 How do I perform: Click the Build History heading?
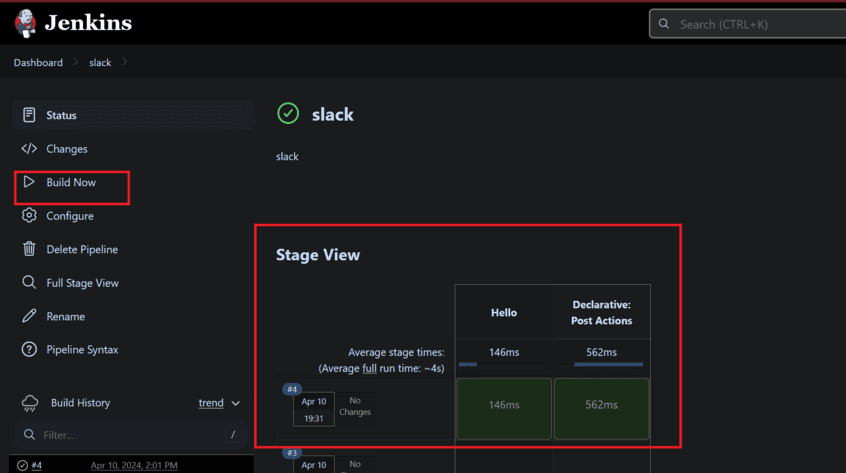[x=80, y=403]
